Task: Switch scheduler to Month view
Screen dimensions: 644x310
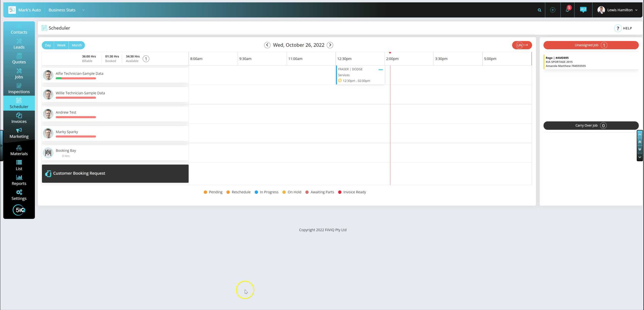Action: click(x=76, y=45)
